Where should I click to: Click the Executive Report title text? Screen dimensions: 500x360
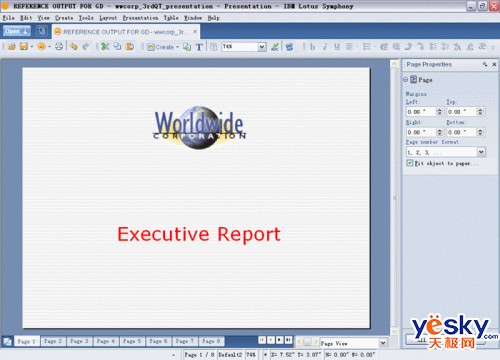tap(199, 234)
